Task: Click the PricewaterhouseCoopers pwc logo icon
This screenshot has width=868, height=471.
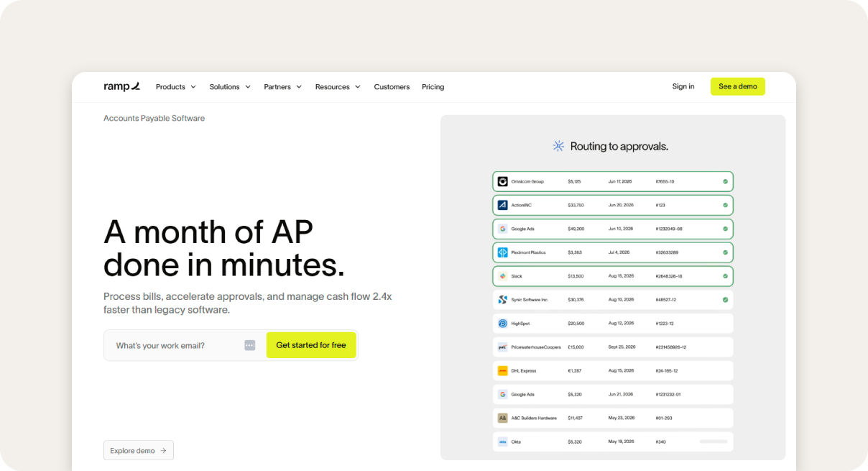Action: tap(502, 347)
